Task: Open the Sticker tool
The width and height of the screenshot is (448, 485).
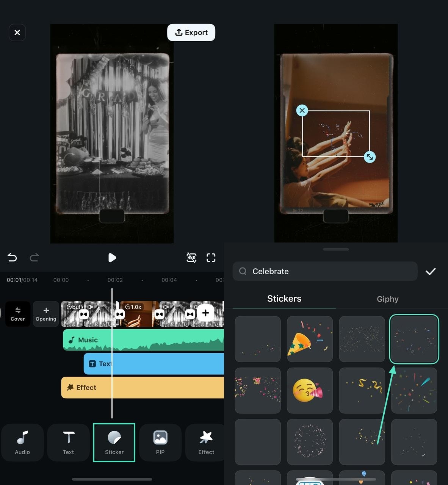Action: tap(114, 442)
